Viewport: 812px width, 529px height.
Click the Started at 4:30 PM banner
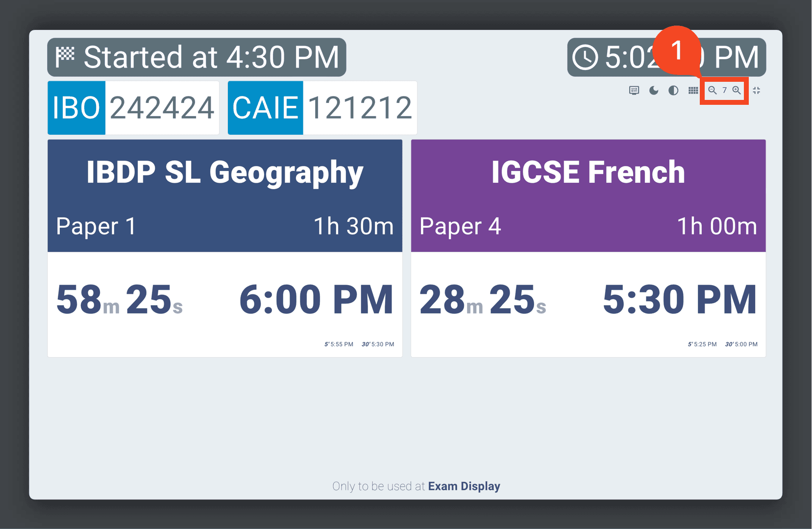click(197, 57)
